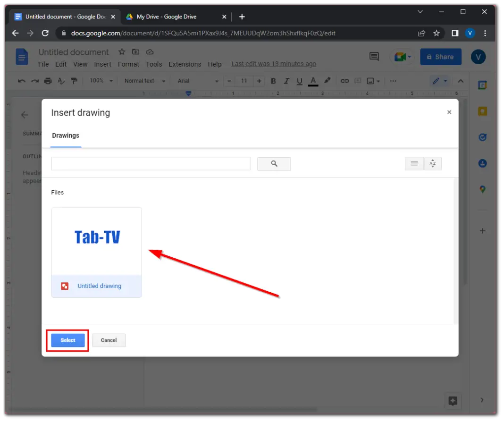
Task: Click the Select button
Action: point(67,340)
